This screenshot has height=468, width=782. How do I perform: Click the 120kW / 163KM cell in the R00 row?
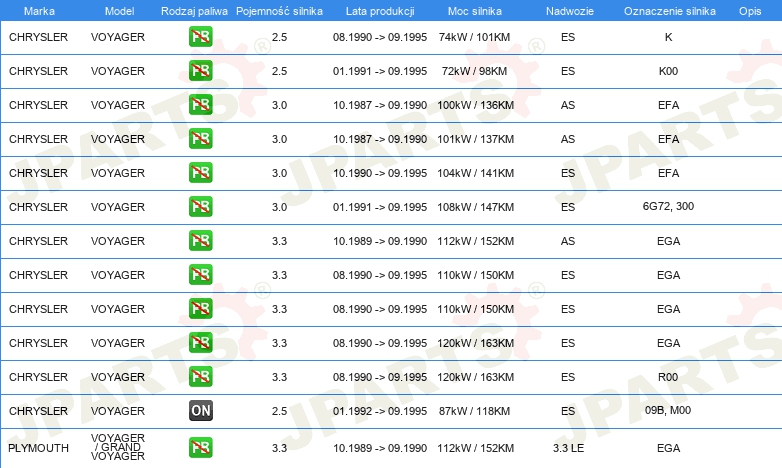tap(475, 377)
